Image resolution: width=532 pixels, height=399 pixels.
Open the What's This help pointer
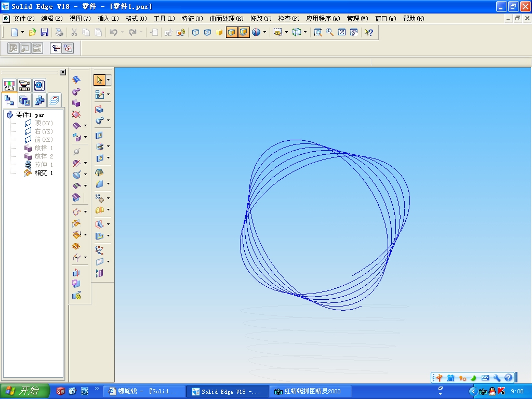(x=369, y=32)
